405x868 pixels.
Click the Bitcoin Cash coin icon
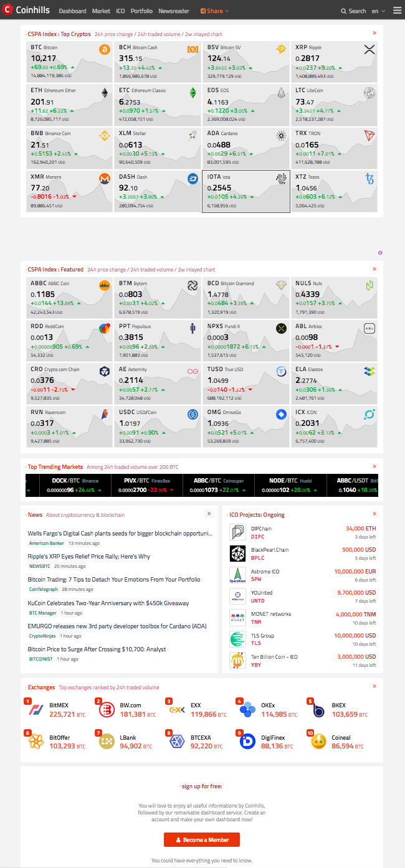click(x=193, y=50)
